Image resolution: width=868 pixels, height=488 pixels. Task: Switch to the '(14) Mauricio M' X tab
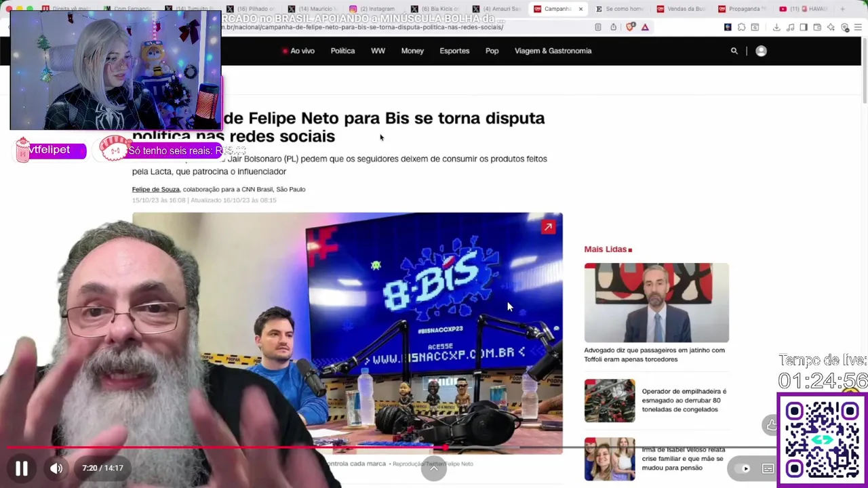pyautogui.click(x=312, y=9)
